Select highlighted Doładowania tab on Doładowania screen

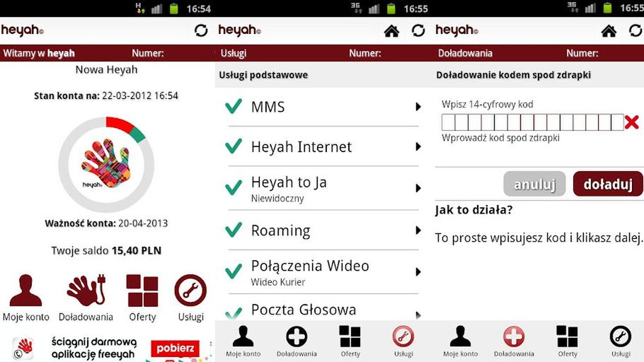coord(514,341)
